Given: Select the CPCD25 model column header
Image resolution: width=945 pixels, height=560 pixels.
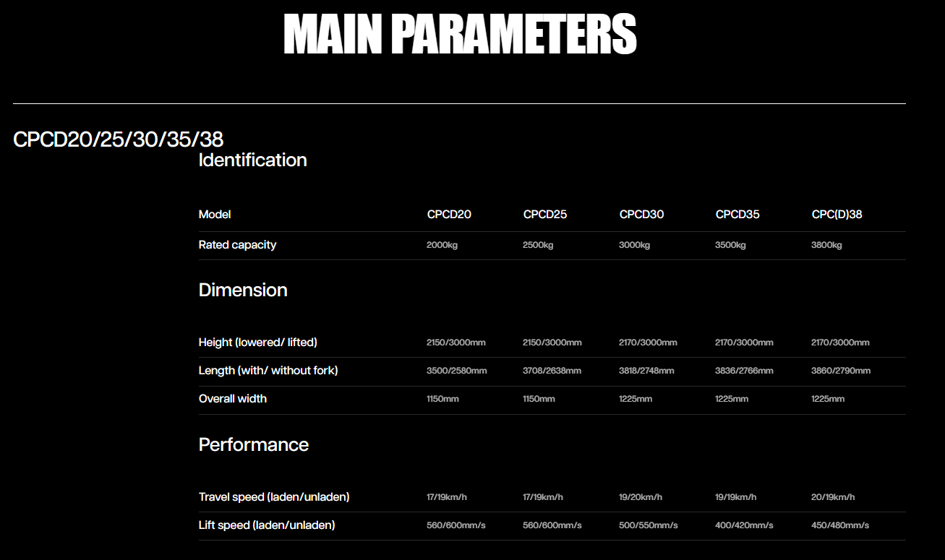Looking at the screenshot, I should (544, 215).
